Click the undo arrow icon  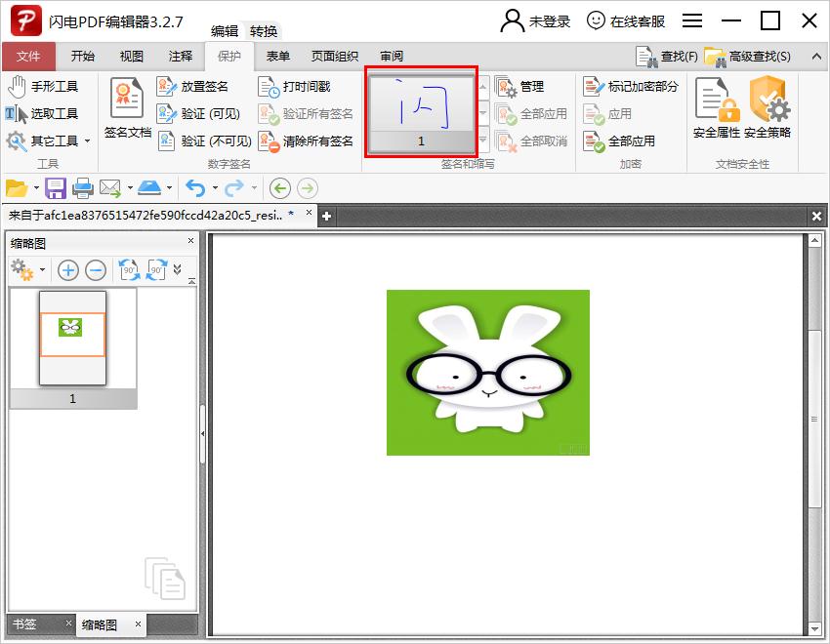click(195, 187)
